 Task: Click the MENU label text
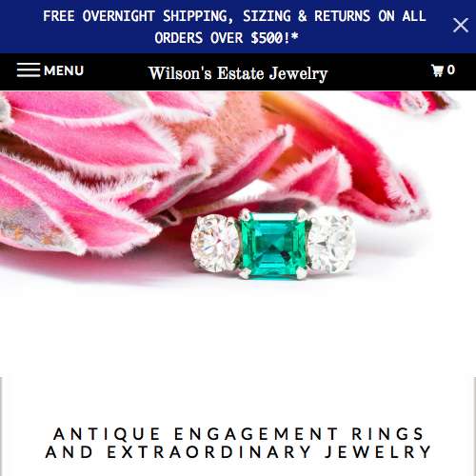(64, 70)
